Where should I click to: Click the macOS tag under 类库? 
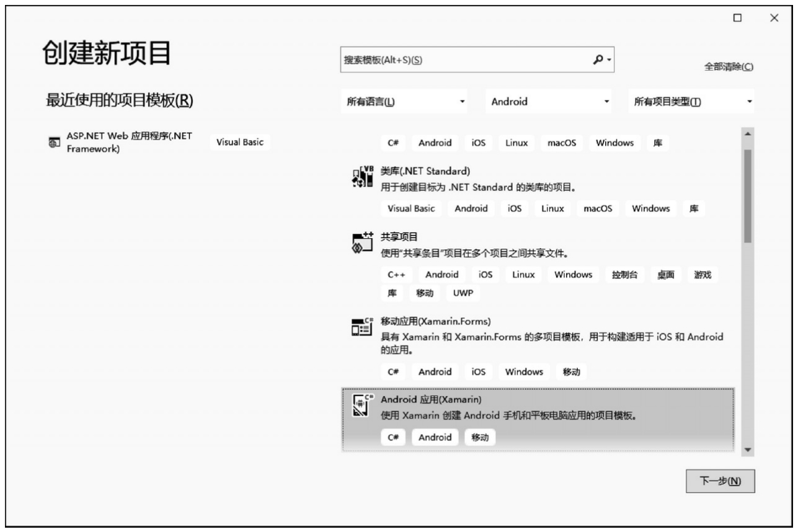[x=598, y=208]
